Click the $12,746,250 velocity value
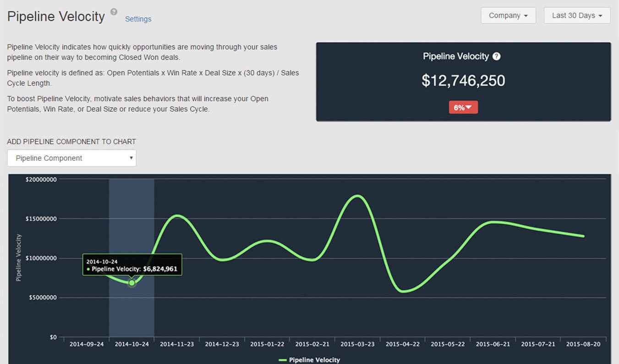Screen dimensions: 619x364 463,81
